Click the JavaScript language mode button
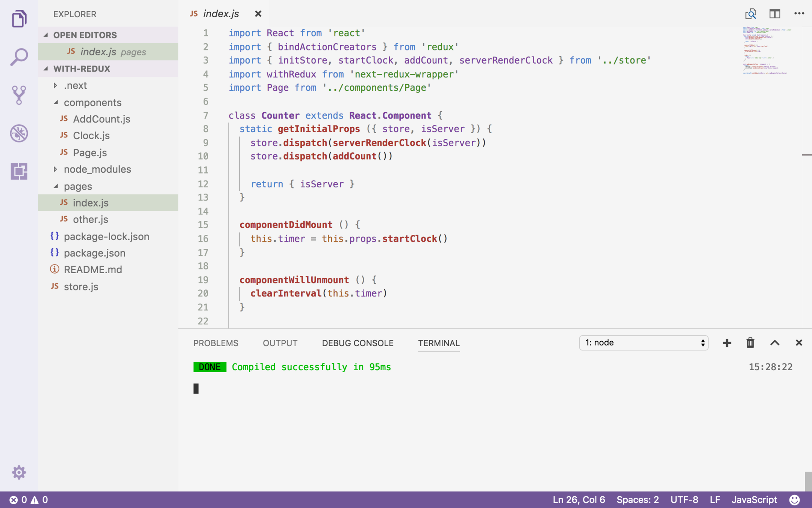The width and height of the screenshot is (812, 508). pyautogui.click(x=754, y=500)
